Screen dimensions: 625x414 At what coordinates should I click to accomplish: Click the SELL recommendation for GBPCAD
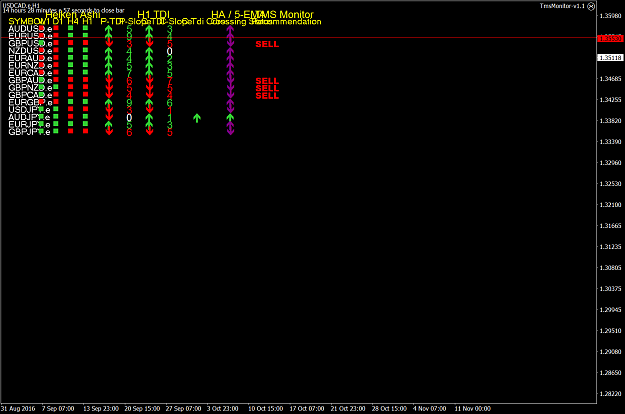coord(267,96)
